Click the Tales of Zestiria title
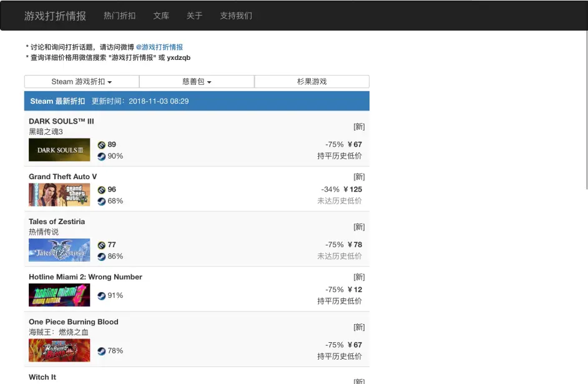588x384 pixels. [57, 222]
